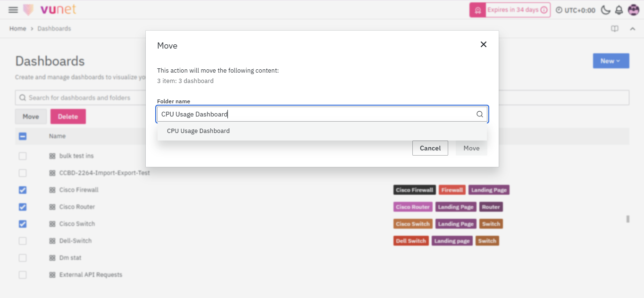The width and height of the screenshot is (644, 298).
Task: Click the vunet logo icon
Action: (x=29, y=10)
